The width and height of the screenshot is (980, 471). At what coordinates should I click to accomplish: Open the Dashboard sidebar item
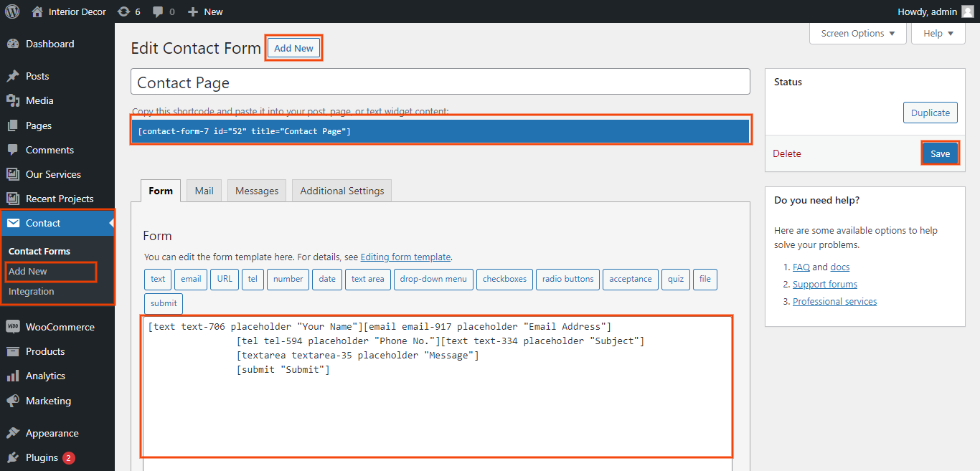point(50,44)
